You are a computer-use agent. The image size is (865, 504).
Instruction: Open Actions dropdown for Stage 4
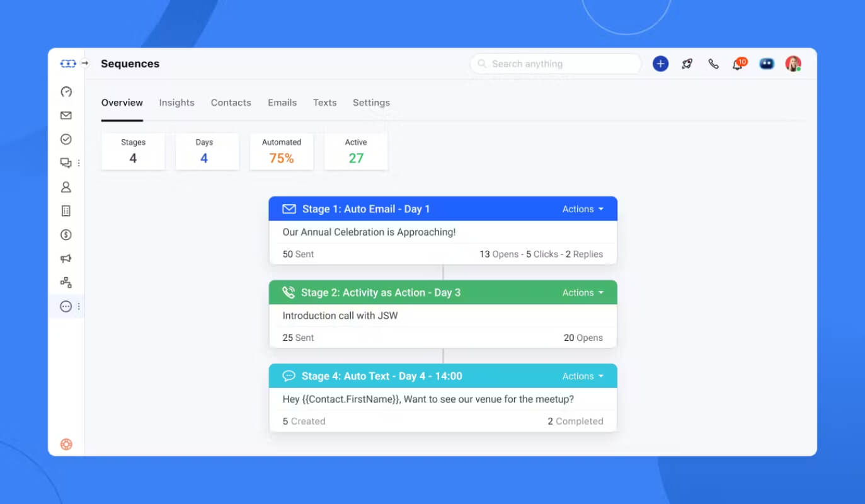(583, 376)
